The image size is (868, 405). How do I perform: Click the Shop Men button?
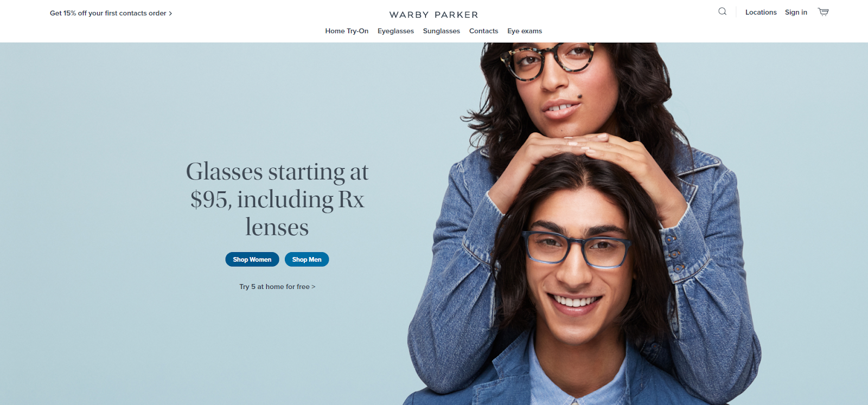(x=307, y=260)
